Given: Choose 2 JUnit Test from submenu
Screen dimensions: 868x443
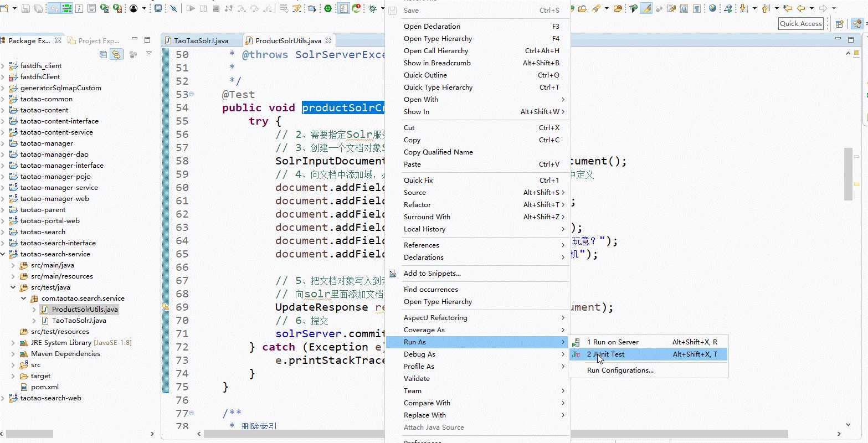Looking at the screenshot, I should pos(648,354).
